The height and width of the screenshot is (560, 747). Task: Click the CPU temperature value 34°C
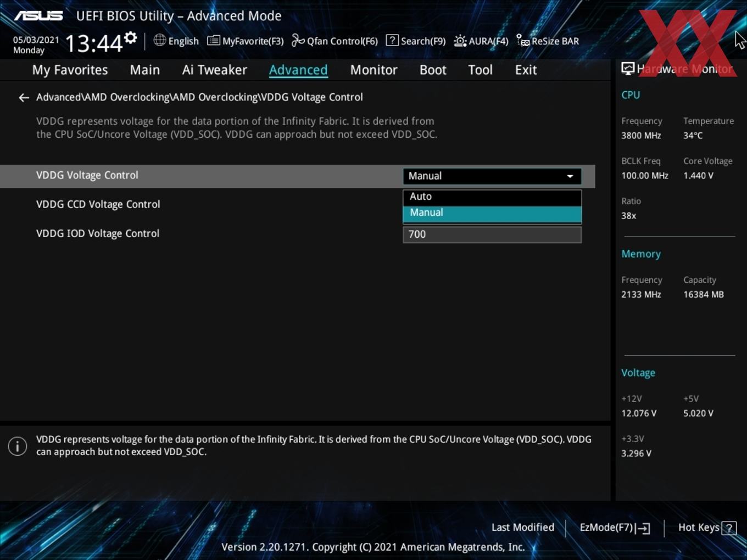point(693,136)
